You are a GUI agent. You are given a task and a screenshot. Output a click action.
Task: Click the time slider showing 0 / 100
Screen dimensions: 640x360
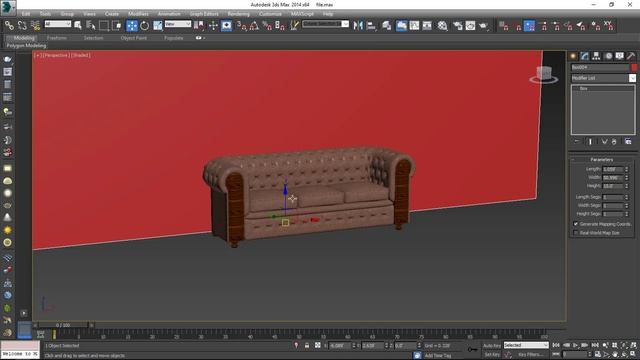pyautogui.click(x=63, y=325)
